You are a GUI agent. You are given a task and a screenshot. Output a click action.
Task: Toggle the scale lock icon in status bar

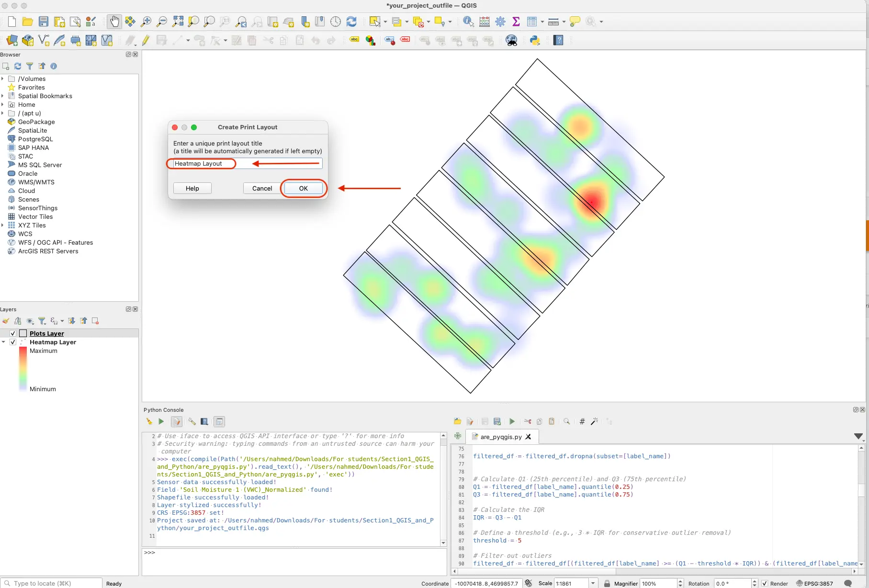[x=607, y=583]
